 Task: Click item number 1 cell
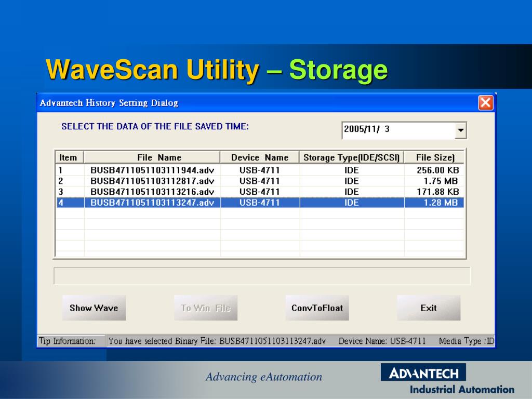click(x=70, y=170)
